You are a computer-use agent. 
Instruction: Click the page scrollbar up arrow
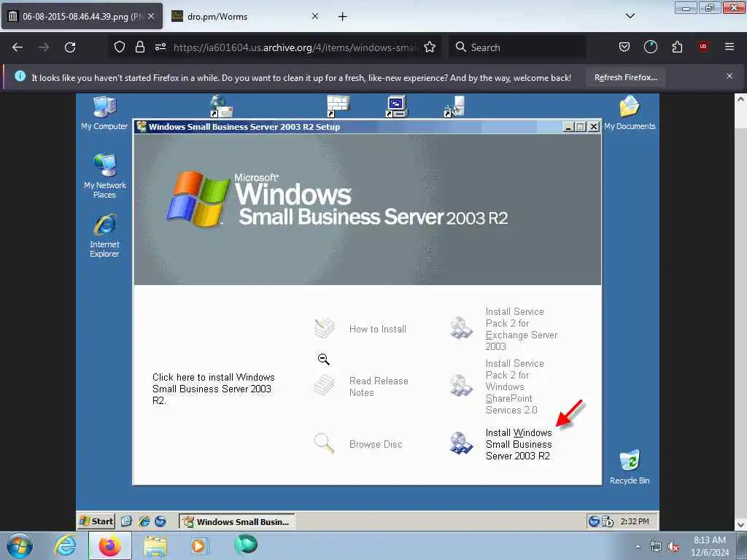tap(740, 99)
